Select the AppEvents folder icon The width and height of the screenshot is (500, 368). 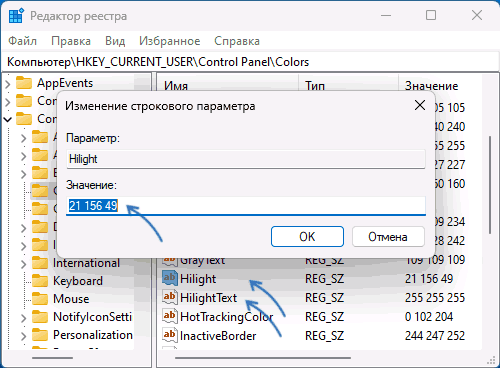(24, 83)
